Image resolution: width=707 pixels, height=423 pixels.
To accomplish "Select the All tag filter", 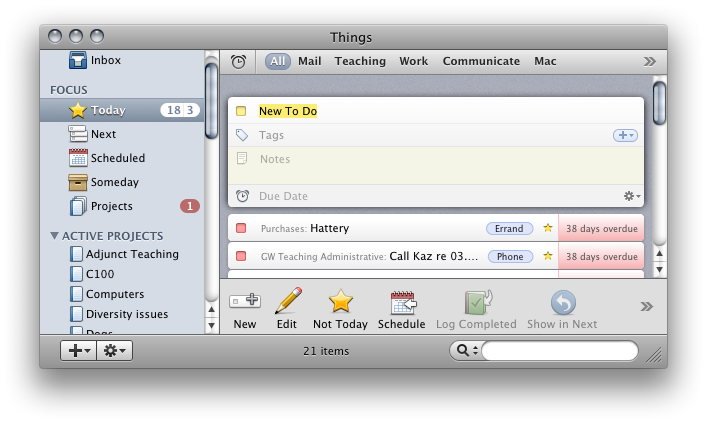I will pyautogui.click(x=277, y=61).
